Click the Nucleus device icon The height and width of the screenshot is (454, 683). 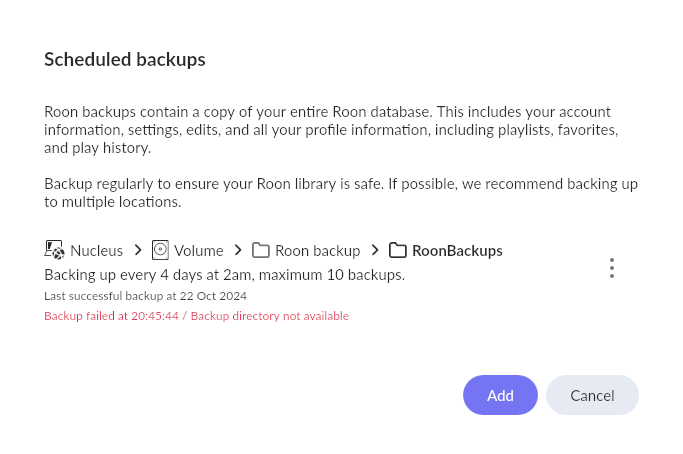pos(54,250)
